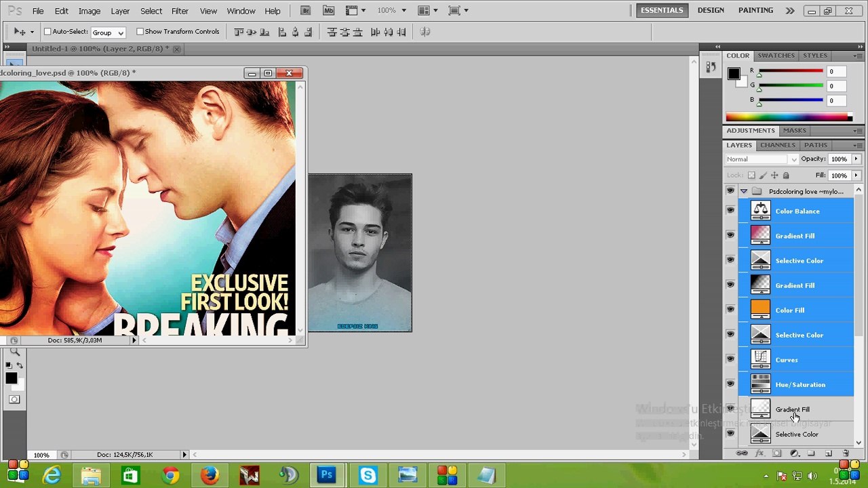The height and width of the screenshot is (488, 868).
Task: Open Skype from the taskbar
Action: pyautogui.click(x=368, y=475)
